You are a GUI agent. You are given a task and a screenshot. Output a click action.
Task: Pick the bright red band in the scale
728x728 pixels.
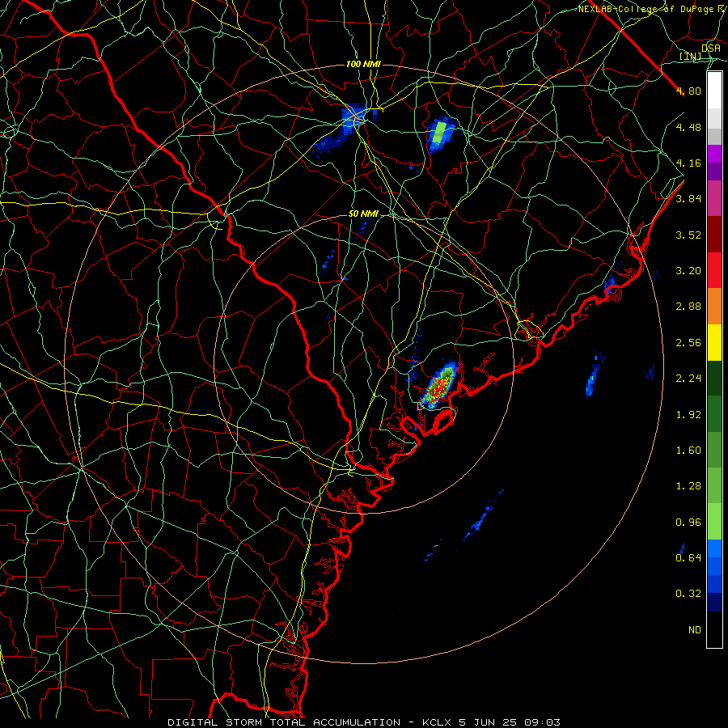coord(714,271)
